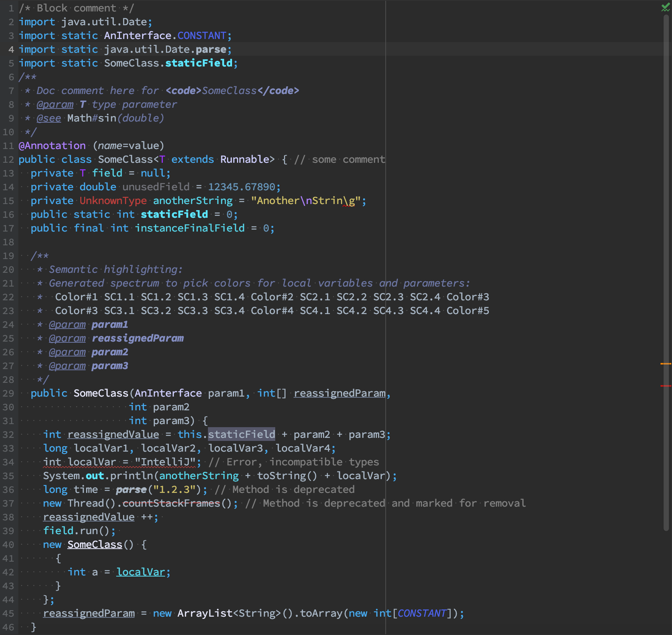Click the @param tag on line 8
Screen dimensions: 672x635
point(55,105)
